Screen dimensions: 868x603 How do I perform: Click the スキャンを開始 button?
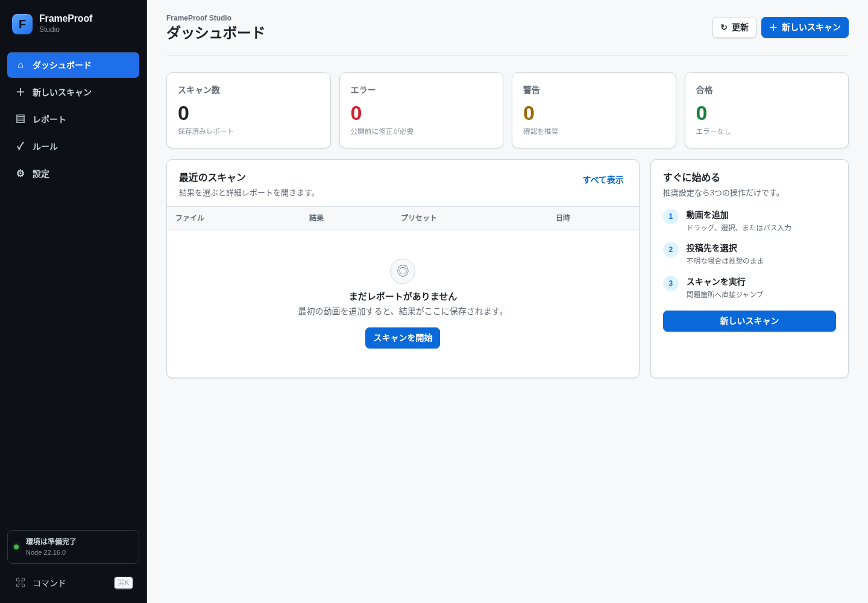coord(403,338)
